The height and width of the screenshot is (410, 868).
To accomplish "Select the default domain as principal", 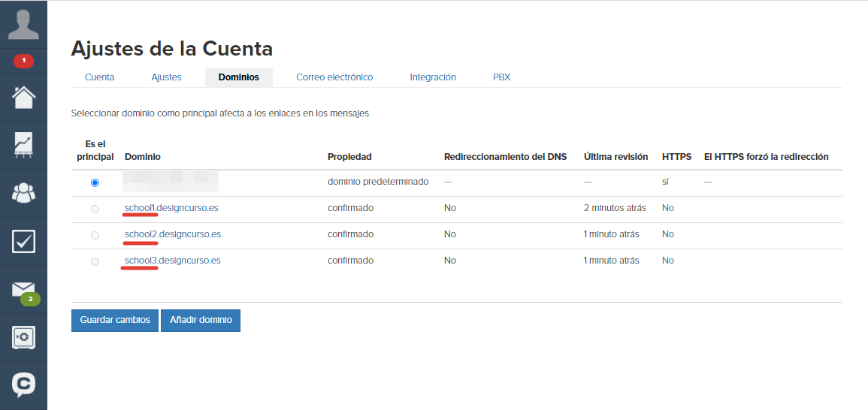I will pyautogui.click(x=95, y=182).
